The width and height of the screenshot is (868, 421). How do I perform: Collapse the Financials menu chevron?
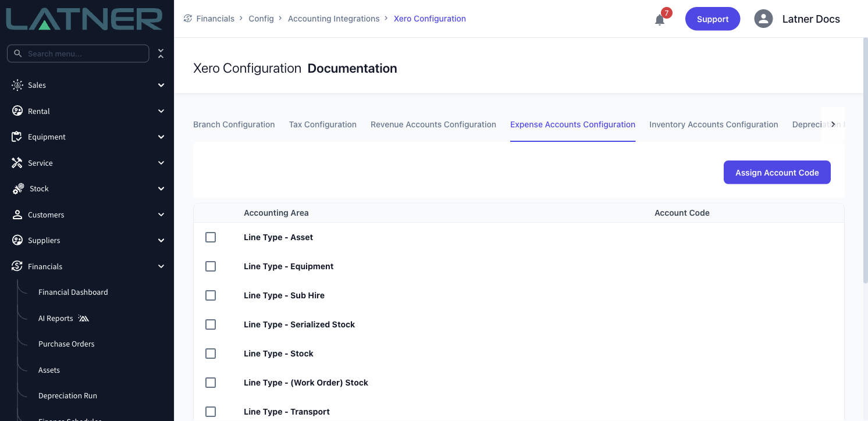coord(161,266)
